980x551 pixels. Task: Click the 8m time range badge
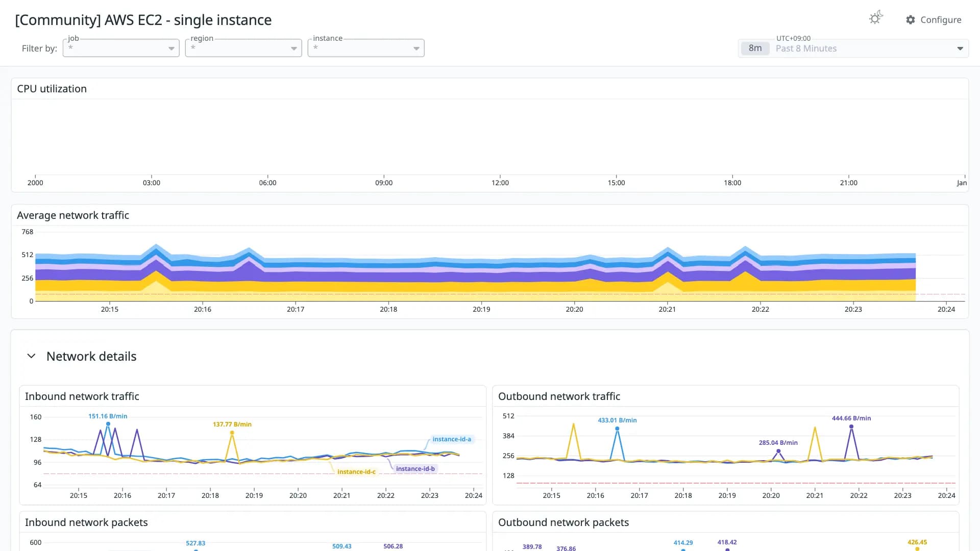pos(755,48)
